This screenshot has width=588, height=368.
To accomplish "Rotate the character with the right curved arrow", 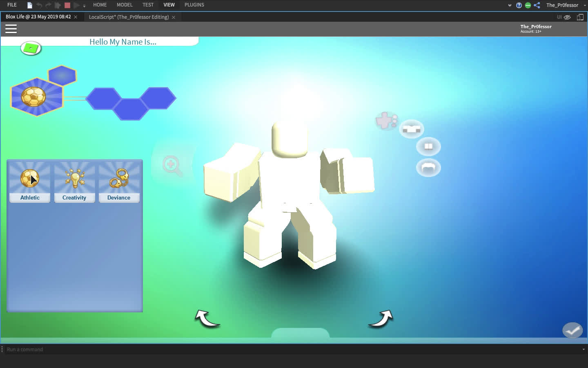I will (381, 319).
